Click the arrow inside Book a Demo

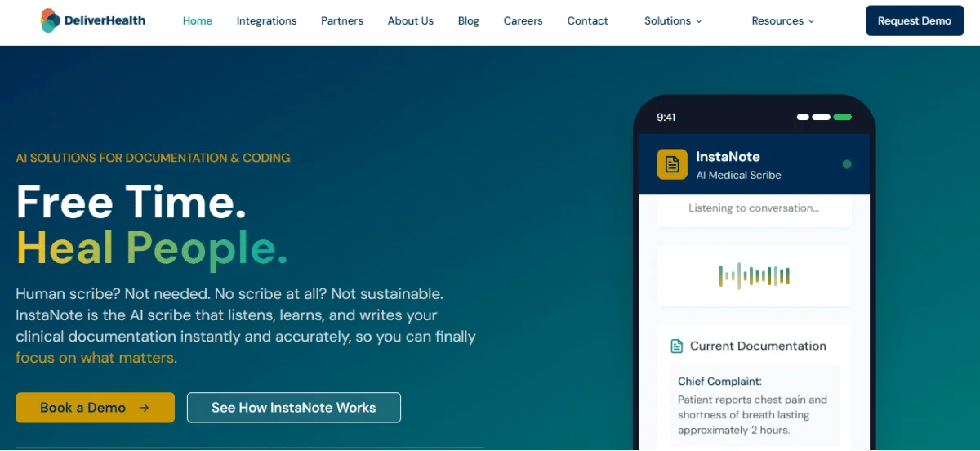[145, 408]
